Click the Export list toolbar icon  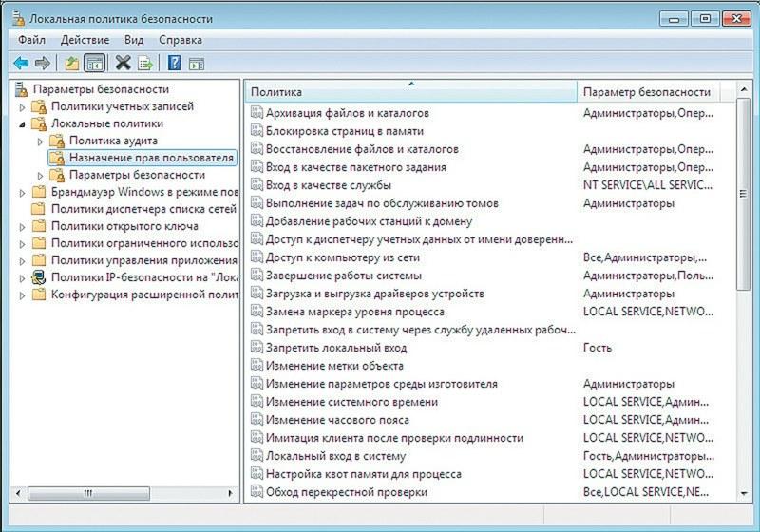(145, 64)
